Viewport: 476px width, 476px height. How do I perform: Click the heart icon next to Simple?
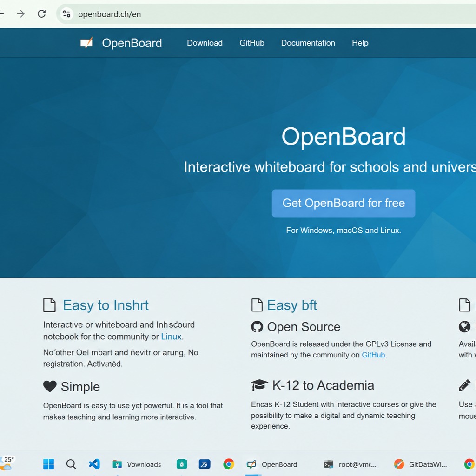50,386
